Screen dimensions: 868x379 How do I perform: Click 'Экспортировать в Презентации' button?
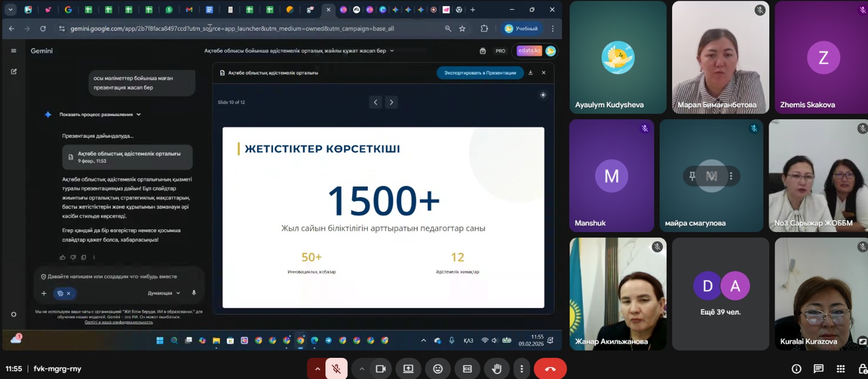[480, 73]
